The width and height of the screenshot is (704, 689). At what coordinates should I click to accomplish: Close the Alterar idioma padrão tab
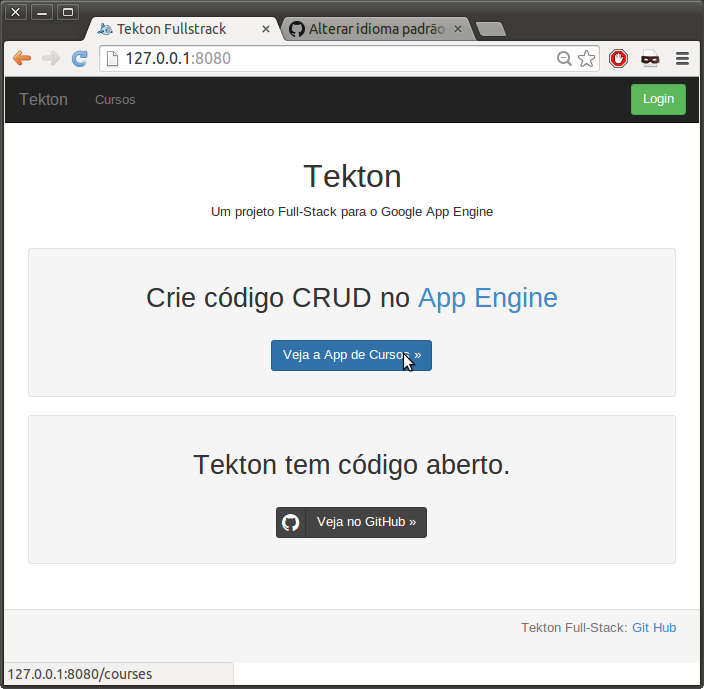[458, 29]
